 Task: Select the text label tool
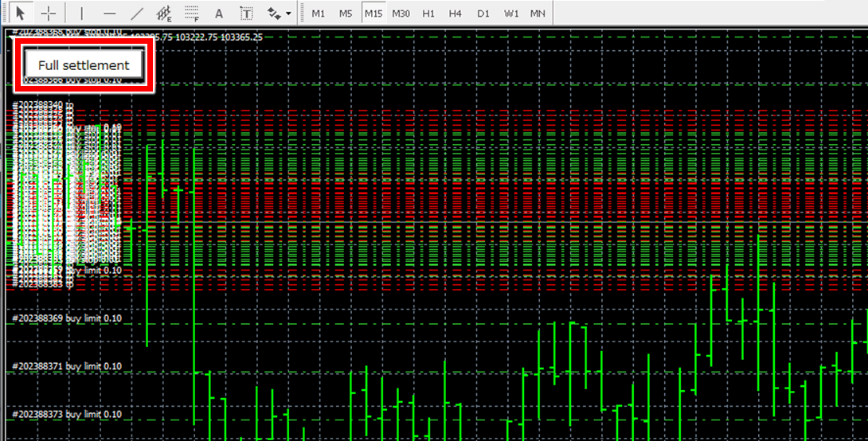click(x=246, y=13)
